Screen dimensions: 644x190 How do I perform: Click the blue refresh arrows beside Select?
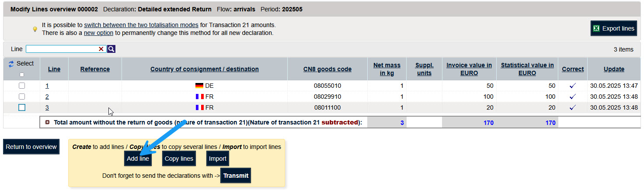(11, 64)
